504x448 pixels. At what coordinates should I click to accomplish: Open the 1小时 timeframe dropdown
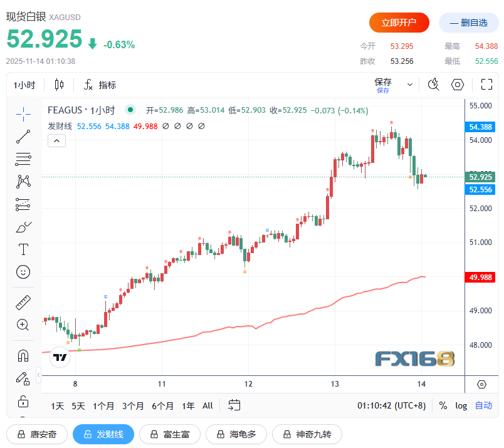(24, 85)
